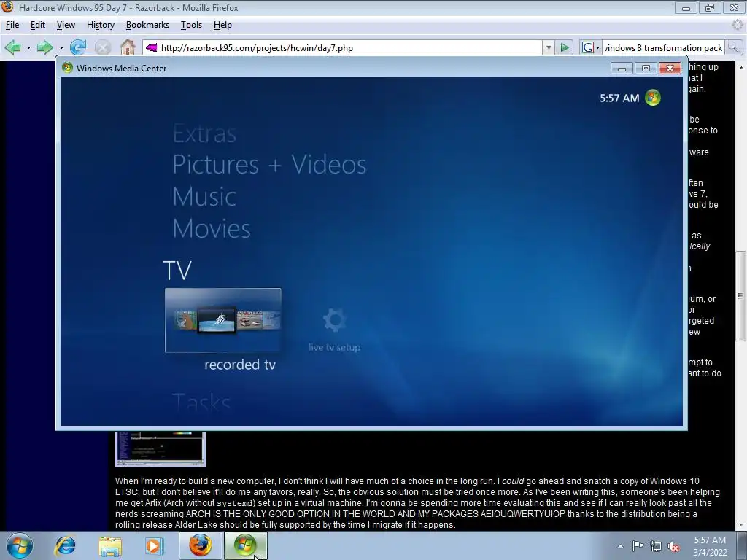
Task: Open the Edit menu
Action: point(38,25)
